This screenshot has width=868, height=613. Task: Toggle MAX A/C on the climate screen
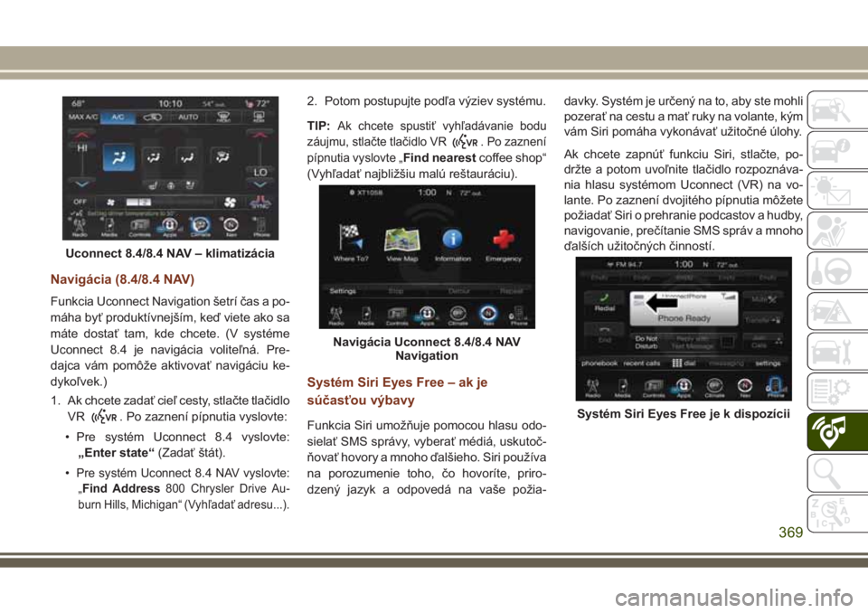[x=83, y=118]
